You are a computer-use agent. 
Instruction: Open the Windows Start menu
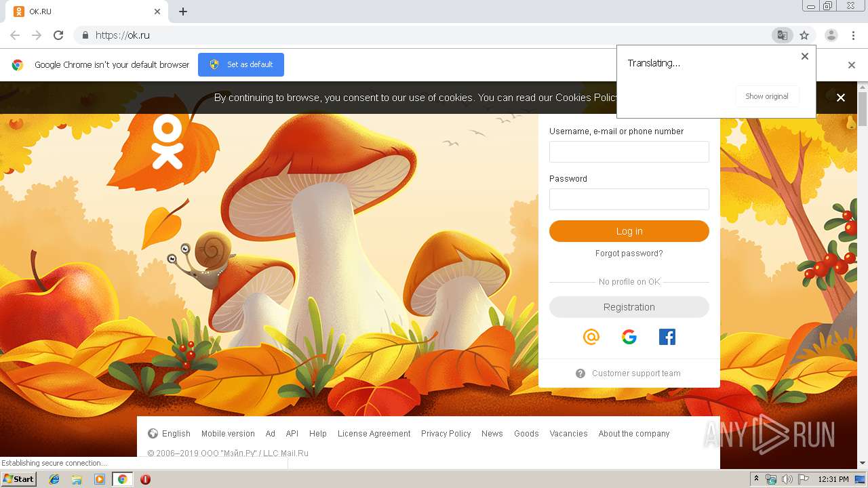[19, 479]
